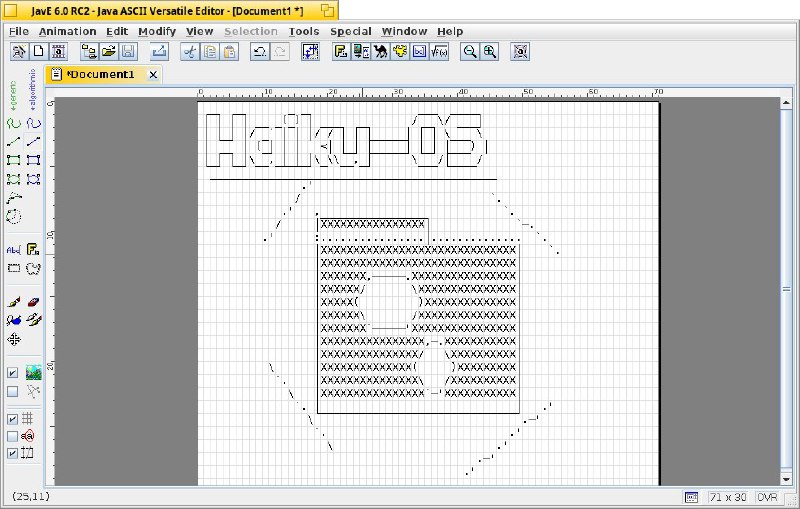The width and height of the screenshot is (800, 509).
Task: Switch to the Document1 tab
Action: [98, 74]
